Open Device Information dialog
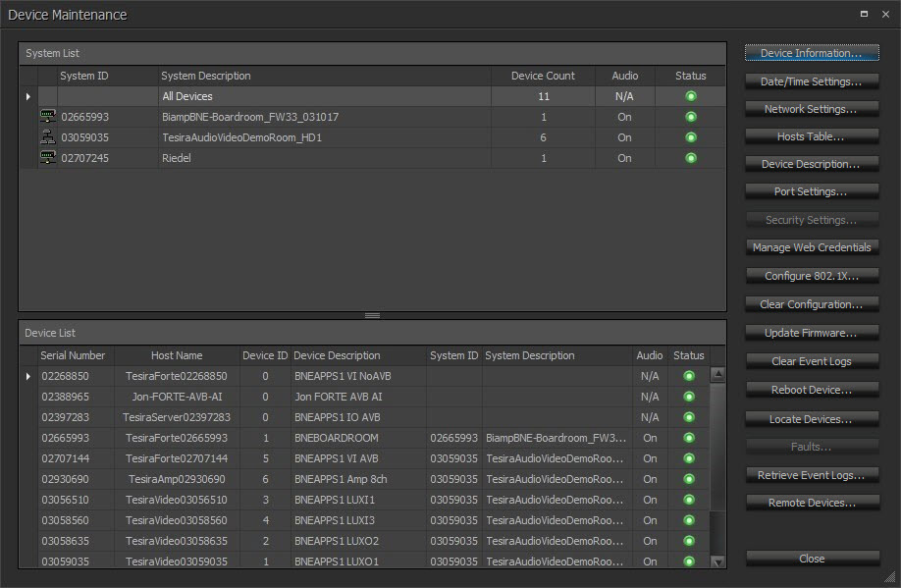The height and width of the screenshot is (588, 901). (x=811, y=53)
